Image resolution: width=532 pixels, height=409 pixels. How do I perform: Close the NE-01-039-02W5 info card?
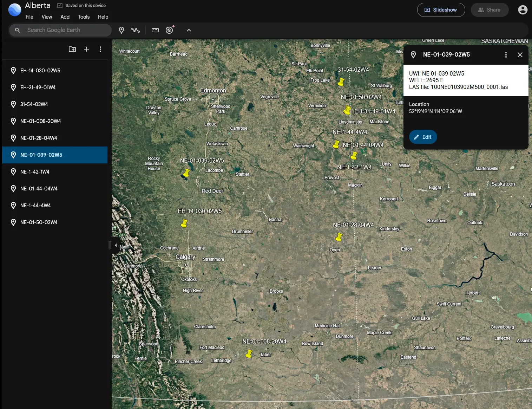pos(520,55)
